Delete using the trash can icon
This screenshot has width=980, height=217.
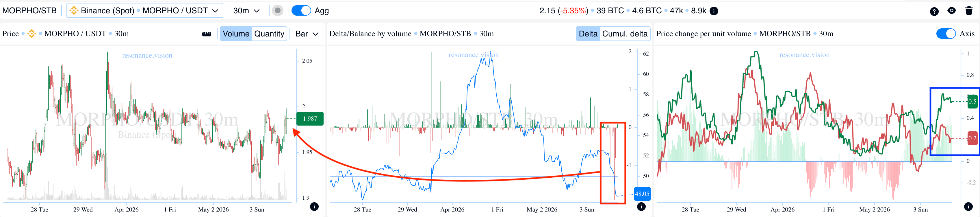pos(969,11)
